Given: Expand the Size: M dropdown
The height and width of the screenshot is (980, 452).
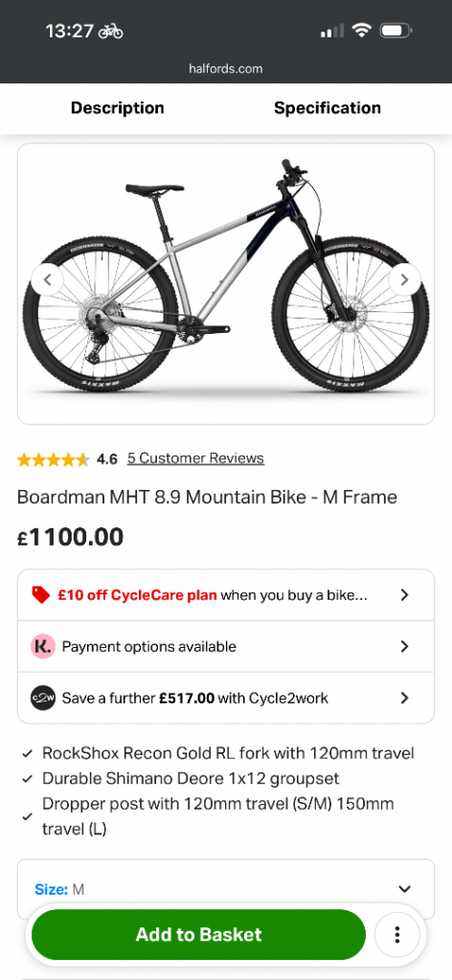Looking at the screenshot, I should pyautogui.click(x=226, y=889).
